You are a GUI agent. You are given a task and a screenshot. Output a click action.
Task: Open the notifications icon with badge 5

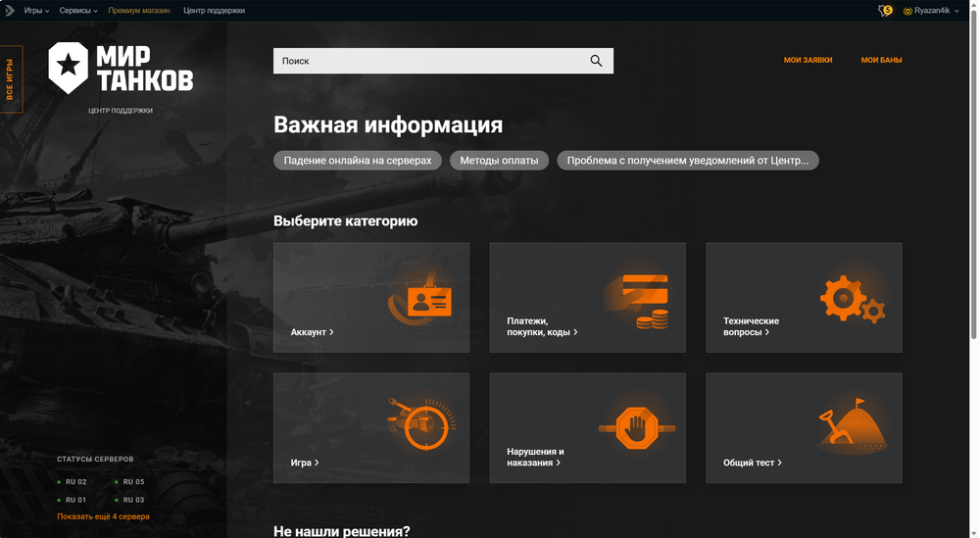tap(885, 10)
